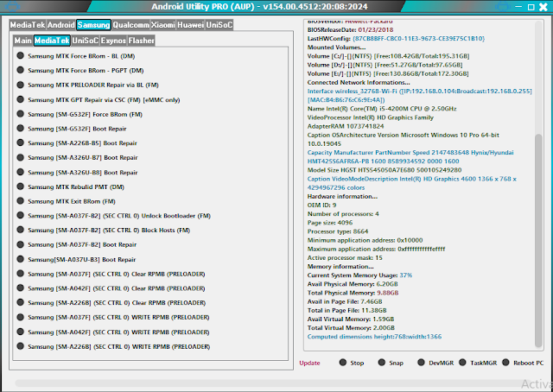Select the MediaTek sub-tab under Samsung
553x392 pixels.
pyautogui.click(x=52, y=41)
